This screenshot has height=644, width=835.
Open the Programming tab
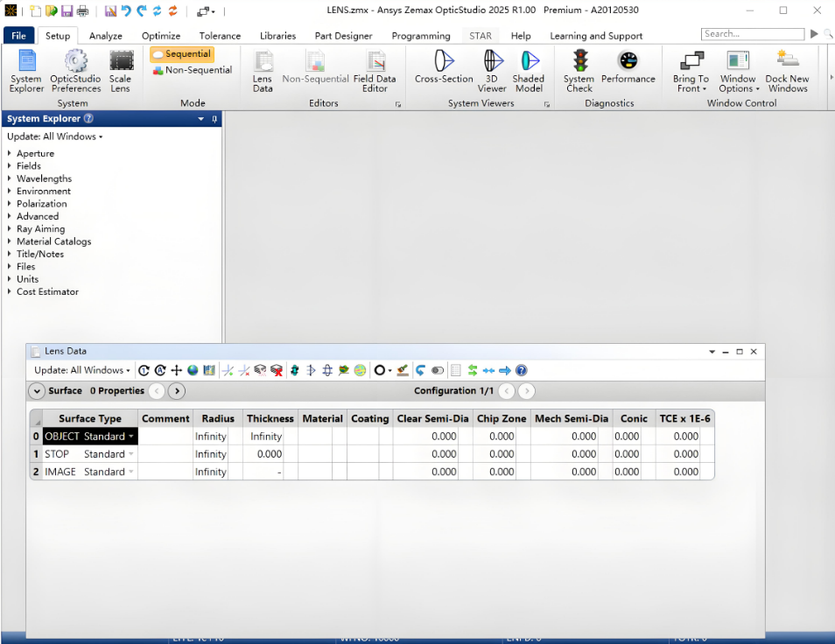tap(421, 36)
